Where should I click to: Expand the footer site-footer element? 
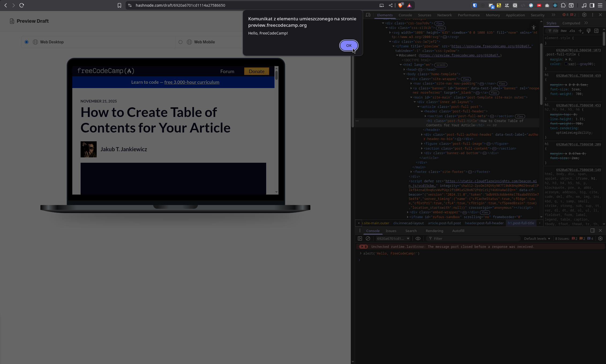411,172
